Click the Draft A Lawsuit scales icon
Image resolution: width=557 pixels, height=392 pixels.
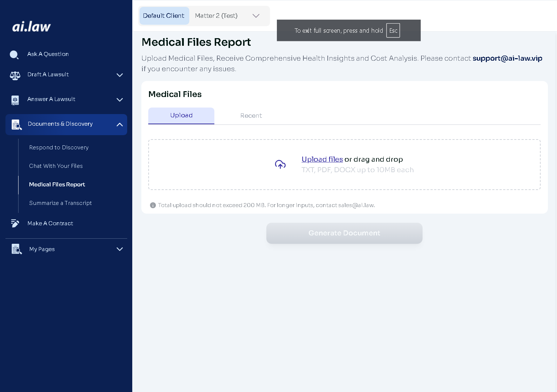click(15, 75)
